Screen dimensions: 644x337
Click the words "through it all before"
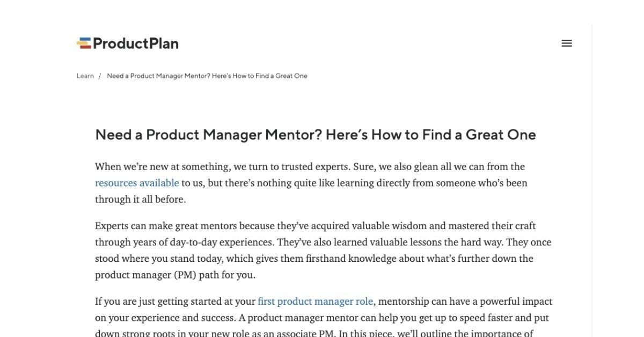pos(141,200)
